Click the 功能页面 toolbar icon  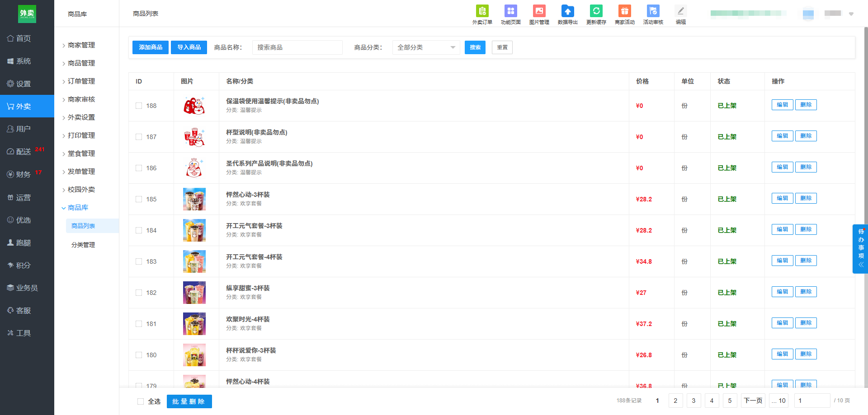pyautogui.click(x=510, y=11)
